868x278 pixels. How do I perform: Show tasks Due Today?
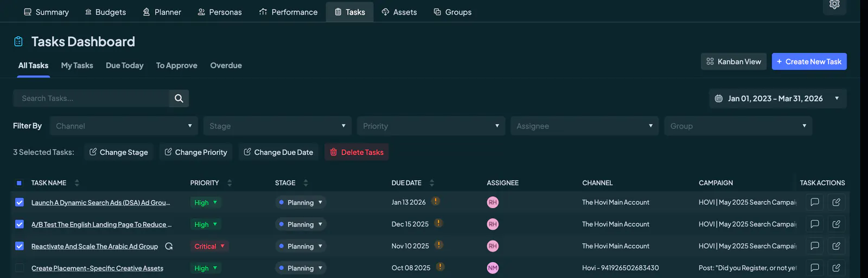(x=125, y=65)
